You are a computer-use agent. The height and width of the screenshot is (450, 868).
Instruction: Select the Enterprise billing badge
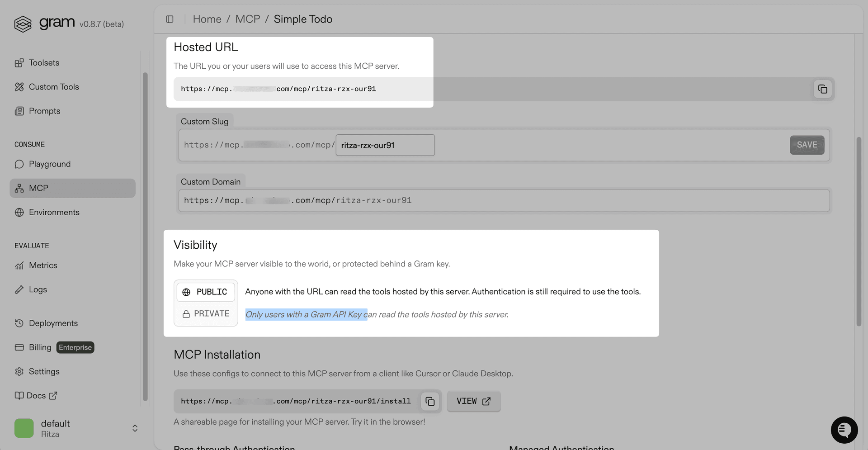[75, 347]
